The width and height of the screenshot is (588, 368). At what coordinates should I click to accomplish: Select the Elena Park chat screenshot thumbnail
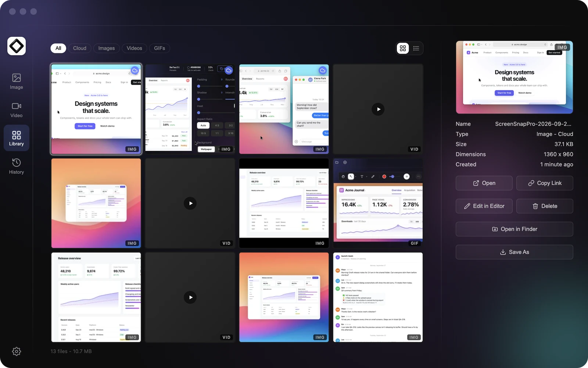284,109
